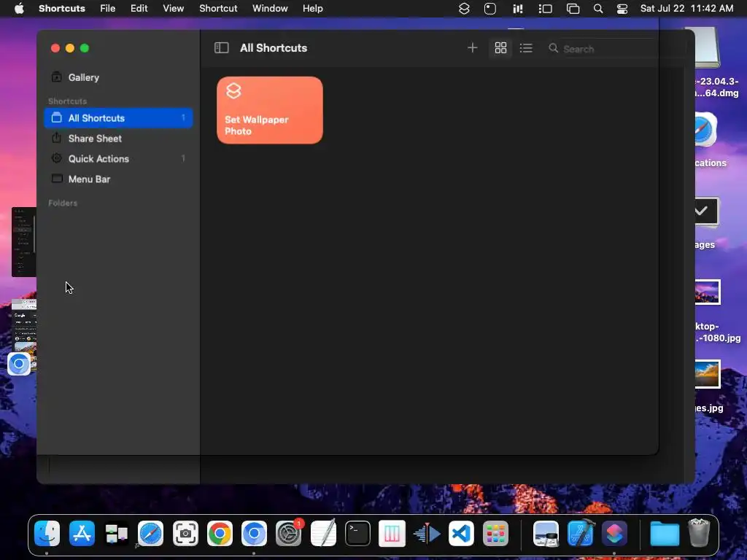Open Launchpad from the Dock
This screenshot has height=560, width=747.
click(495, 533)
